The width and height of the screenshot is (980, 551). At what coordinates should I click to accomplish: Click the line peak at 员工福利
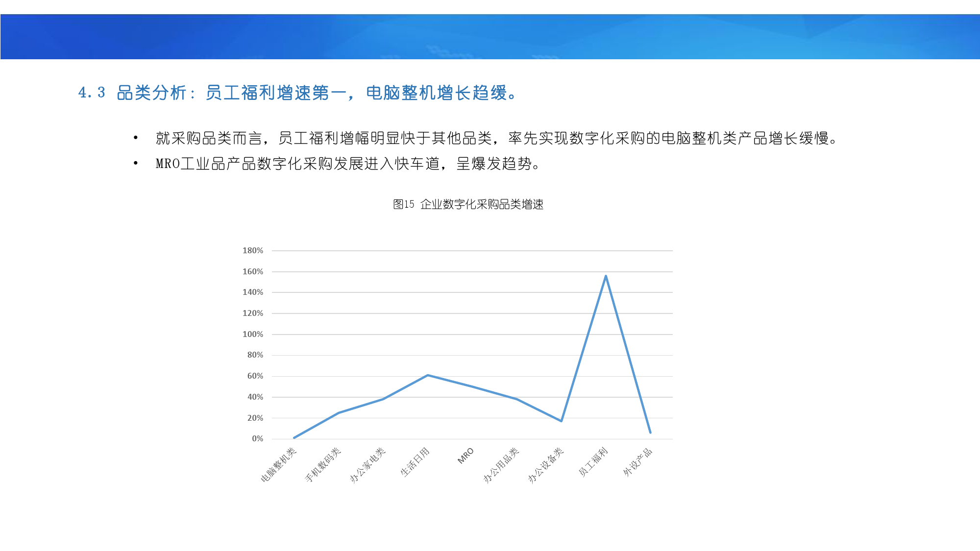tap(606, 276)
